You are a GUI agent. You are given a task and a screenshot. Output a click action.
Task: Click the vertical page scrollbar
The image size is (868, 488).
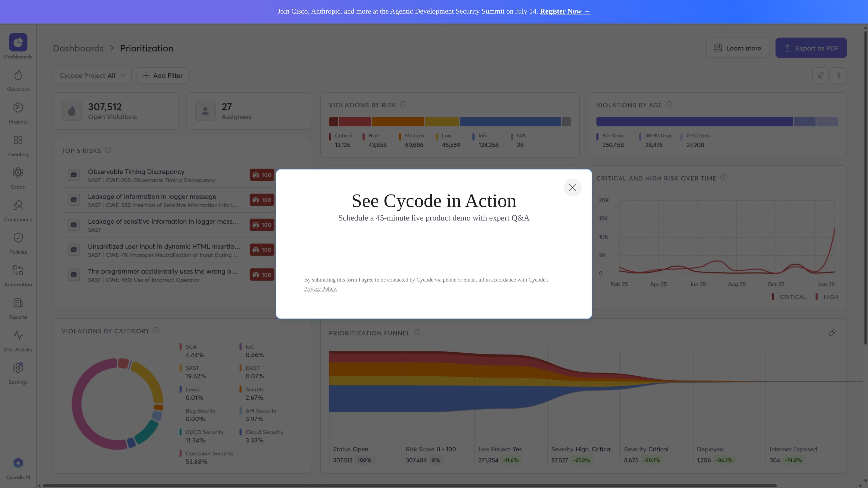(865, 187)
